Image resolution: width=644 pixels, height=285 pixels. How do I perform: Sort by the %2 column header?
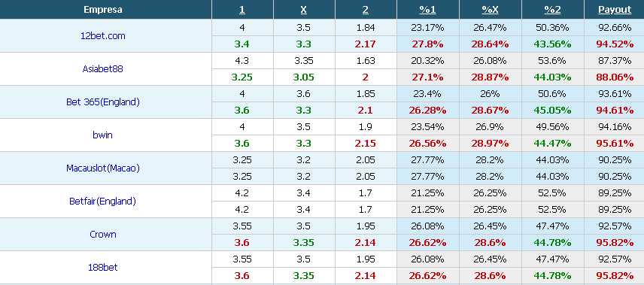pos(552,10)
